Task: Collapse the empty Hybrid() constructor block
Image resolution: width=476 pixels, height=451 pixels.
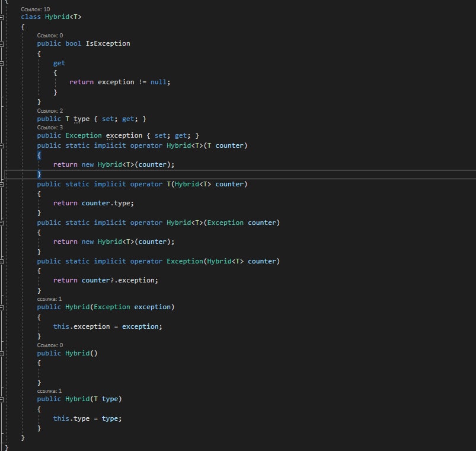Action: (2, 354)
